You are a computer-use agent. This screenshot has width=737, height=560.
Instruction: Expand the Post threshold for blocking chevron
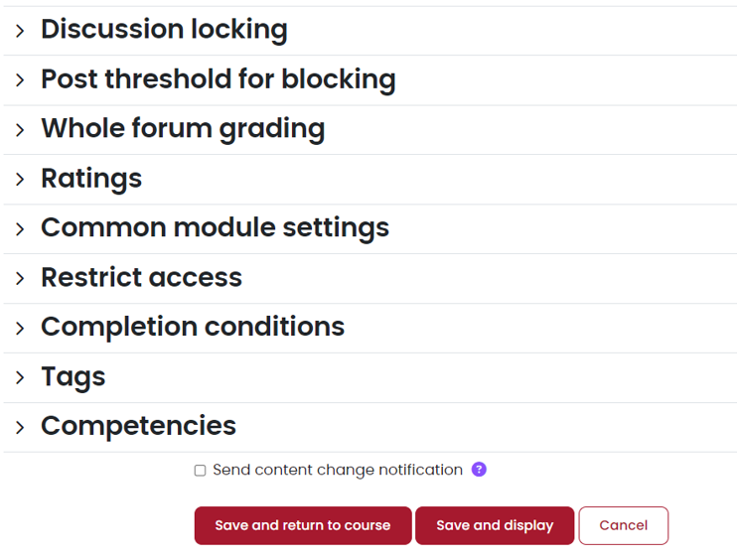coord(19,80)
